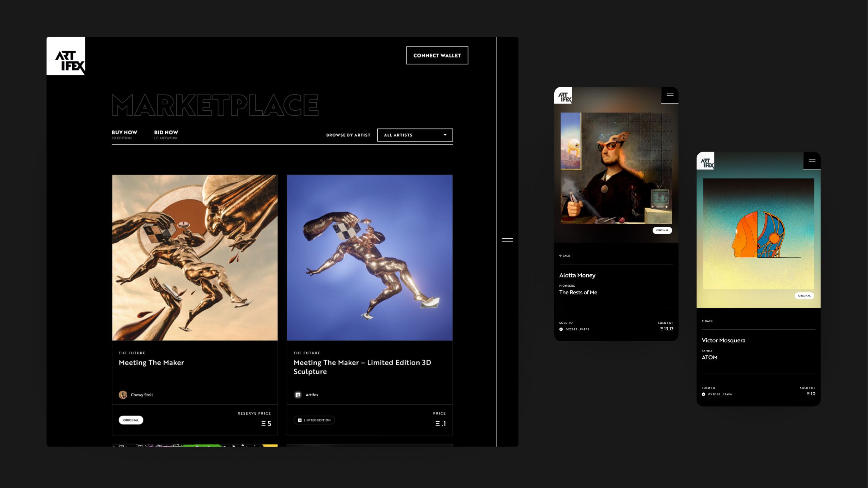Click the dropdown arrow in artist filter
The height and width of the screenshot is (488, 868).
(x=445, y=135)
